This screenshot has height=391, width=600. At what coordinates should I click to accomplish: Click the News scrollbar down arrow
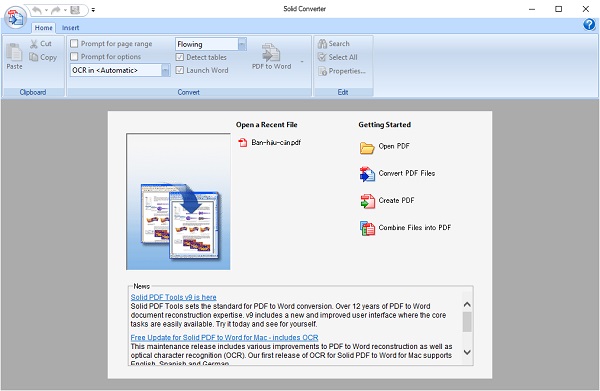(x=467, y=352)
